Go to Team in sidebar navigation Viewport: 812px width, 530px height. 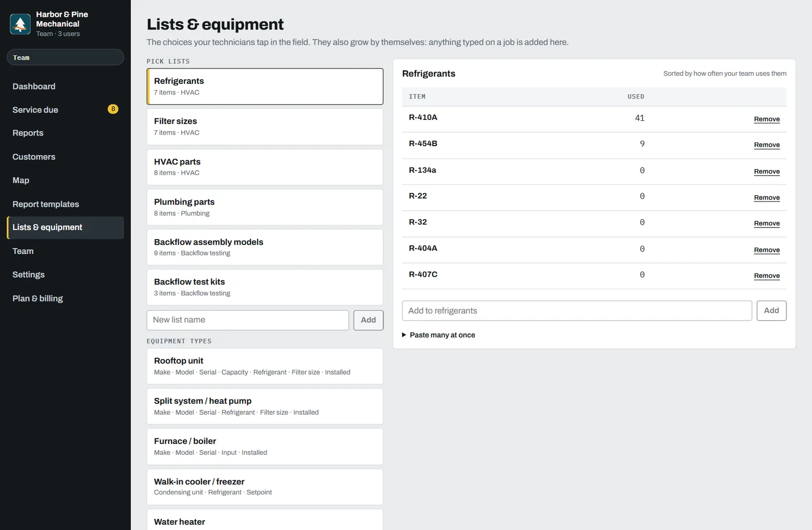65,251
